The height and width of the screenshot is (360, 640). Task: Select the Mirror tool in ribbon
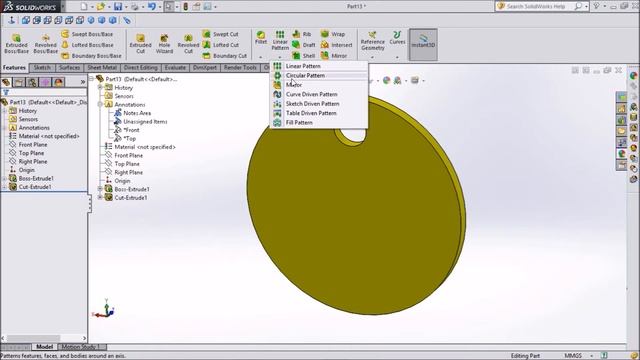point(334,56)
